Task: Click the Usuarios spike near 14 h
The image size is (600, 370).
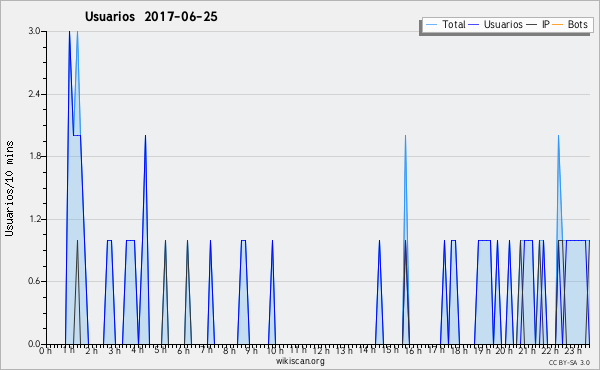Action: (379, 241)
